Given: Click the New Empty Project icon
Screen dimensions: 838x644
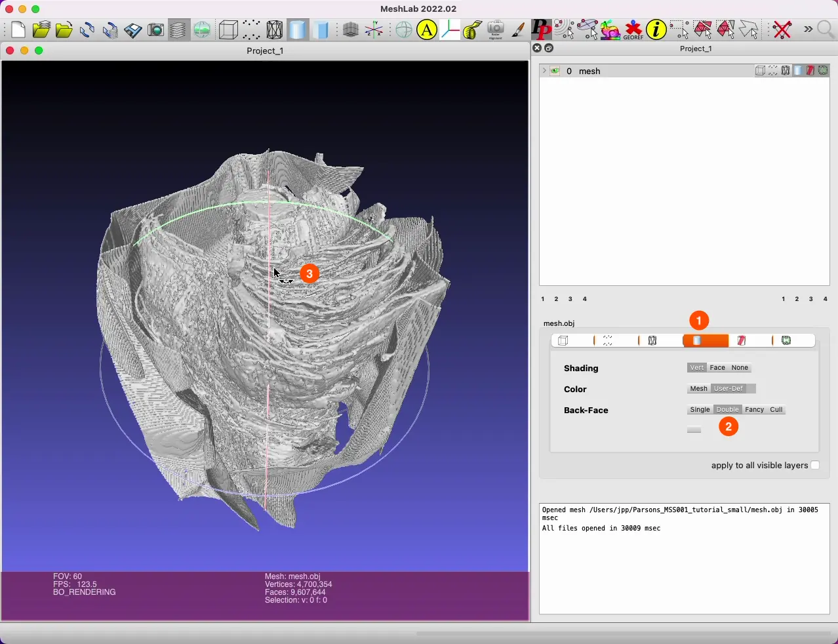Looking at the screenshot, I should pos(18,30).
